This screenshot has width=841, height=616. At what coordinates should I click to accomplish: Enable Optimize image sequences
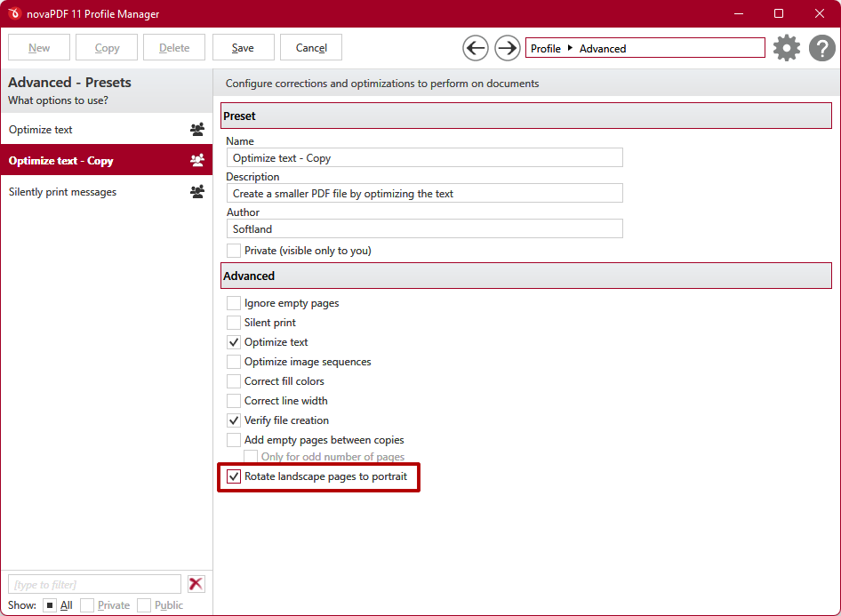234,362
